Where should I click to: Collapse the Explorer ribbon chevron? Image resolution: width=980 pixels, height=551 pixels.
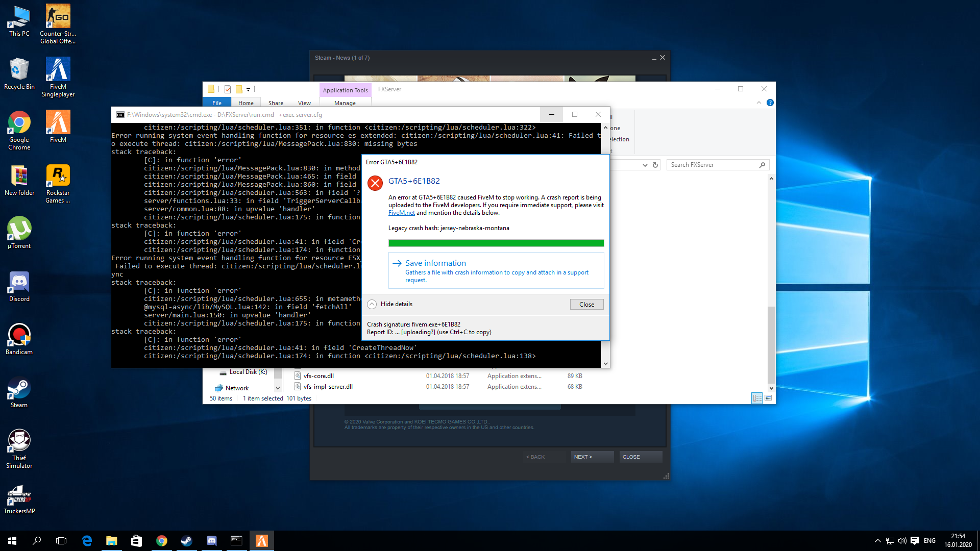pyautogui.click(x=759, y=103)
